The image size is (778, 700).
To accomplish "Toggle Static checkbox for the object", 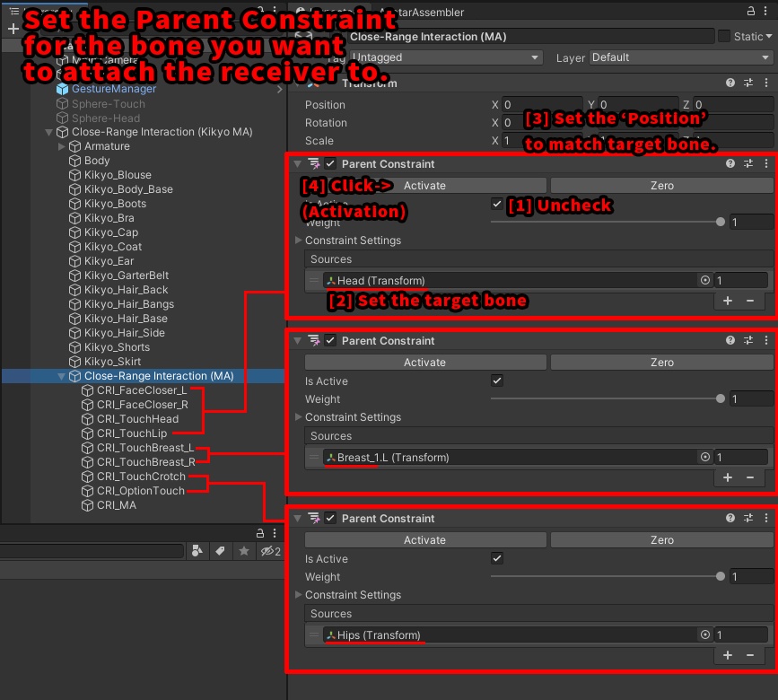I will (724, 36).
